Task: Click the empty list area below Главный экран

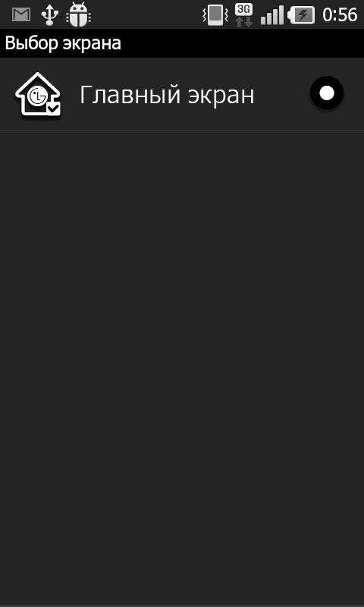Action: point(182,368)
